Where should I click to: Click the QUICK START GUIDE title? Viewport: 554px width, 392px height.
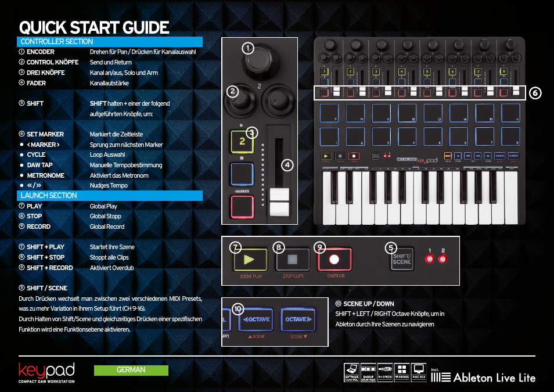click(94, 27)
